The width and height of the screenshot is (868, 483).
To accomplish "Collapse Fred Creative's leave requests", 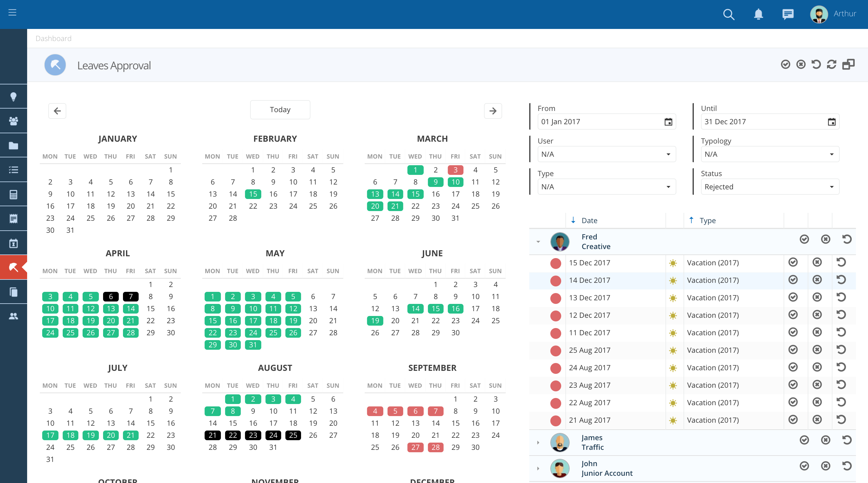I will click(538, 241).
